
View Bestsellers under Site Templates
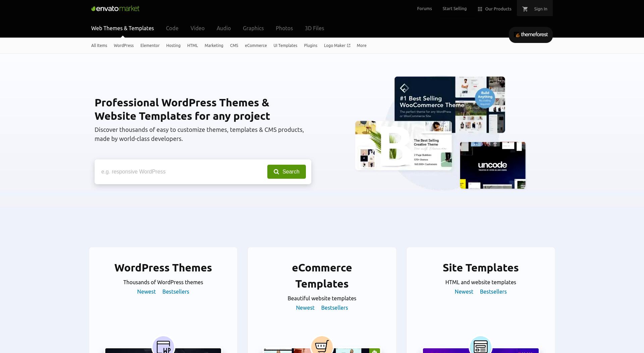(493, 292)
